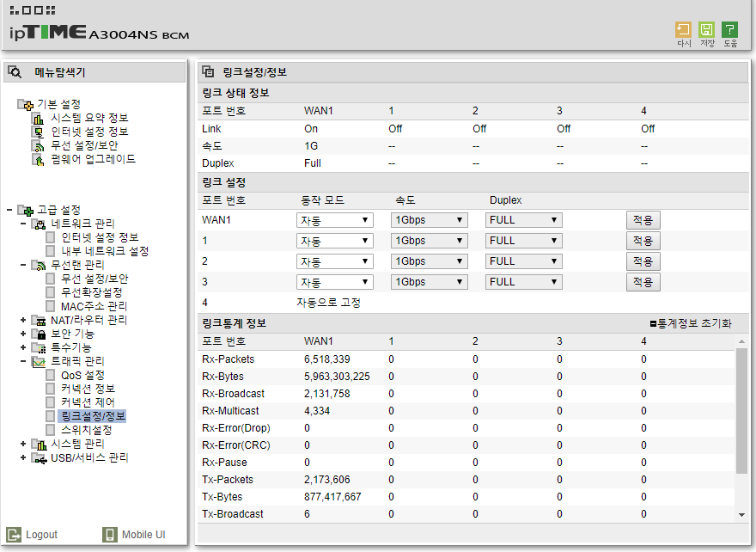
Task: Collapse the 트래픽 관리 tree node
Action: tap(22, 361)
